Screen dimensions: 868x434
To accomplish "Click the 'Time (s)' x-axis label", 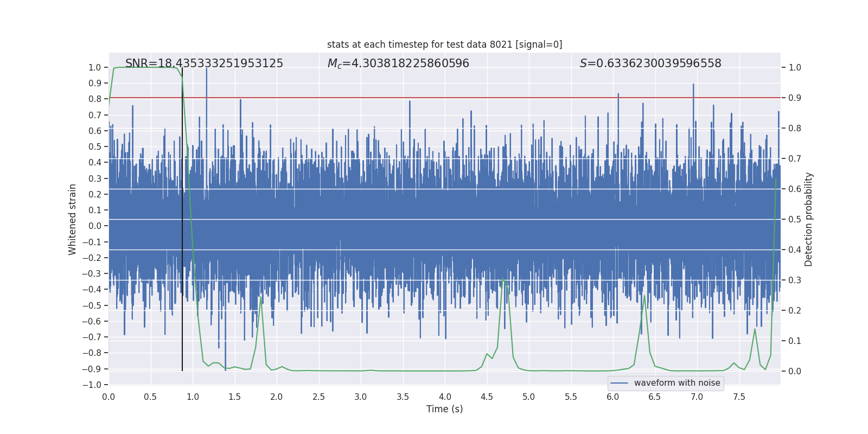I will coord(444,409).
